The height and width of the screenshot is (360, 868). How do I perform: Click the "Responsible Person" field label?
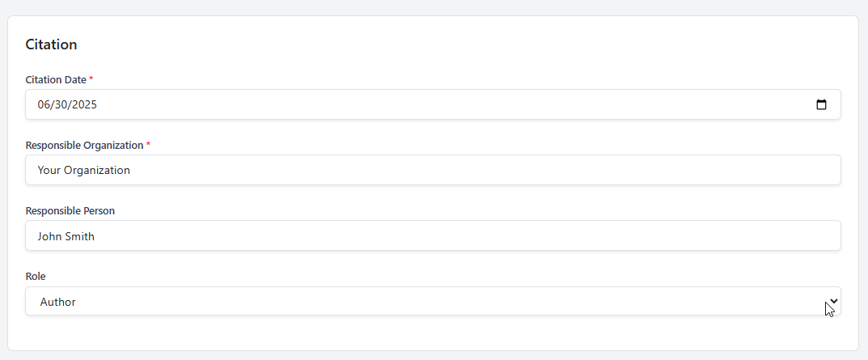(70, 210)
